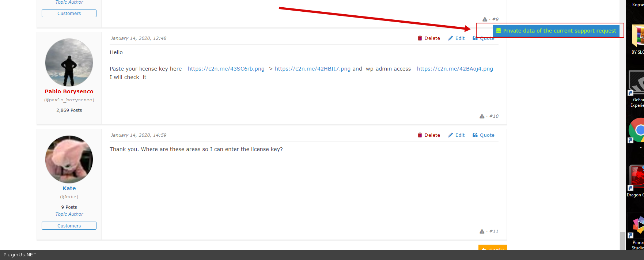Screen dimensions: 644x260
Task: Click @kate username text
Action: [69, 197]
